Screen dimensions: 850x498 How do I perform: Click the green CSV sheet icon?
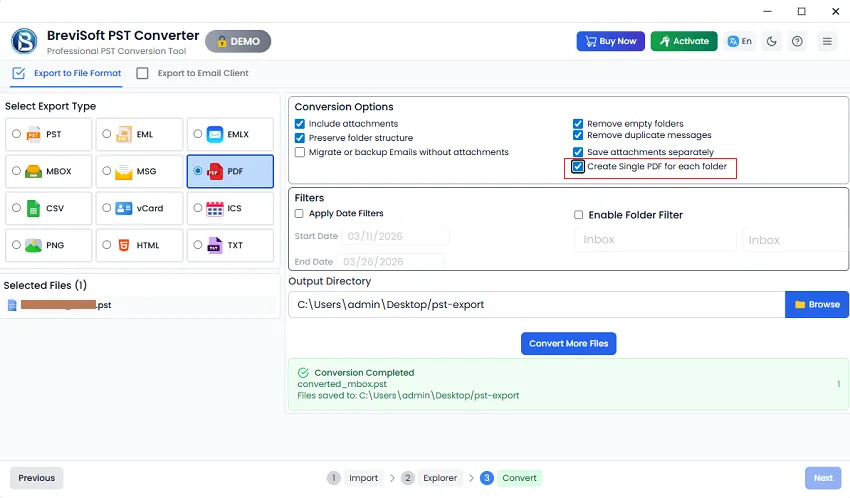pyautogui.click(x=34, y=208)
